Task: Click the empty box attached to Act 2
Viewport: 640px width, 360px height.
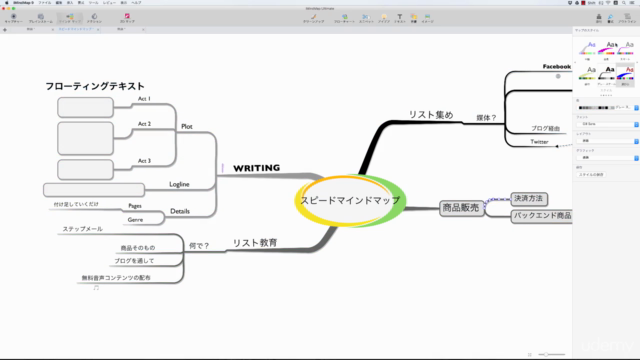Action: click(85, 138)
